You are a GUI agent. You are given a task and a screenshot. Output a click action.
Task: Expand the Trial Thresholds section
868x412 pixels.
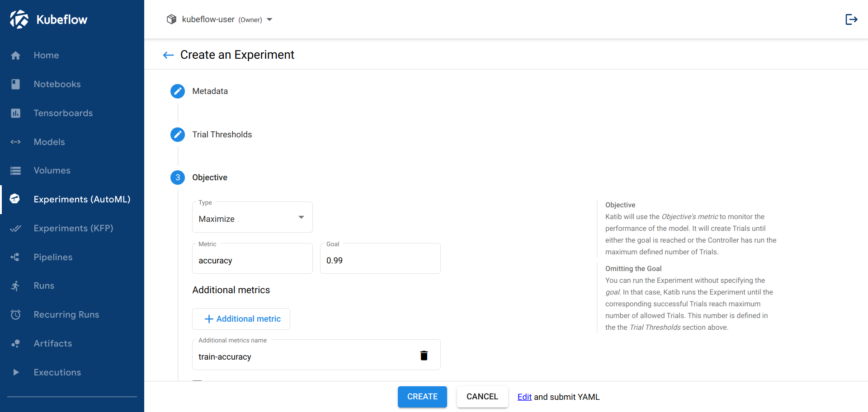[x=177, y=134]
